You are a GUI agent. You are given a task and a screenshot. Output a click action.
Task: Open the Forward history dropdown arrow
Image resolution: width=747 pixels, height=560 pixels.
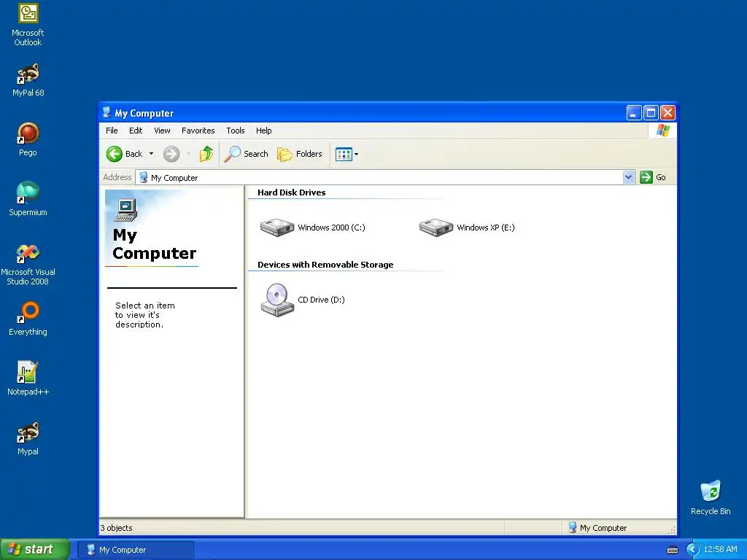[189, 154]
